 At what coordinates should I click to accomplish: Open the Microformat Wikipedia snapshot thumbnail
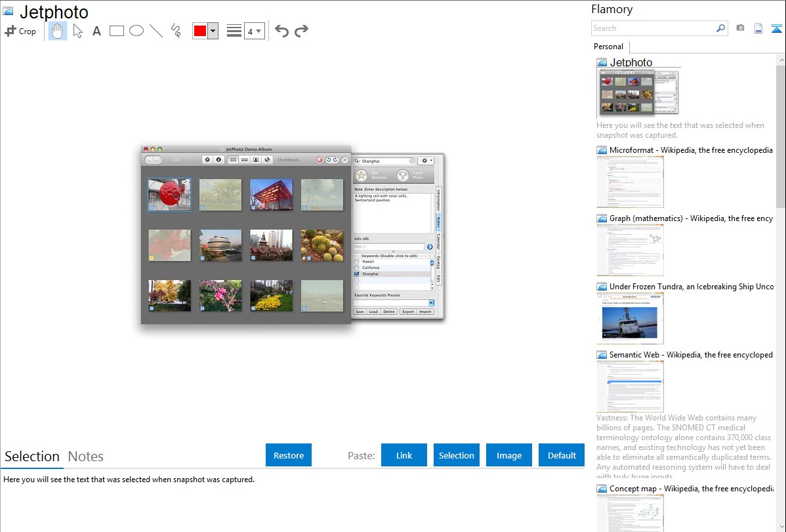(630, 182)
